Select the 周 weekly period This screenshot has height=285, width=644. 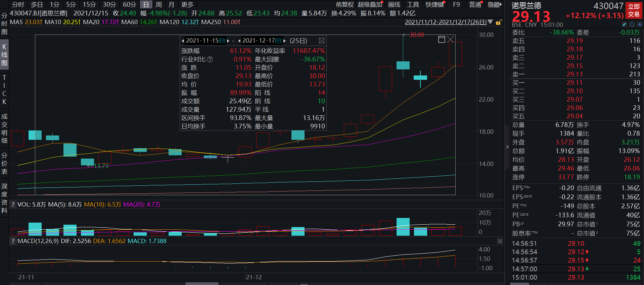coord(159,4)
